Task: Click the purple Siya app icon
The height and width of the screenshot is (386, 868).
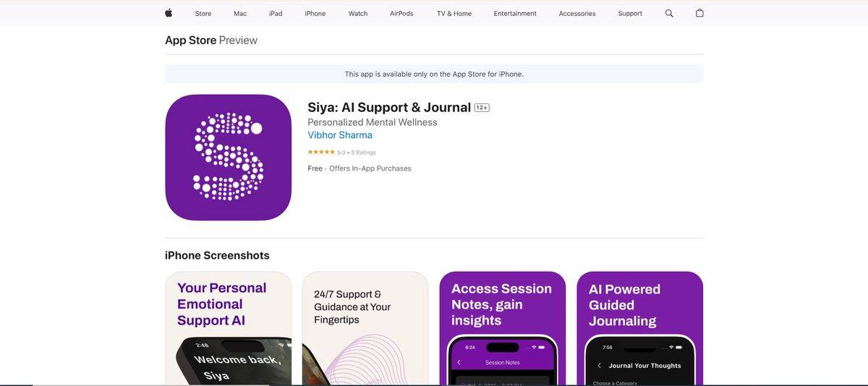Action: pos(228,158)
